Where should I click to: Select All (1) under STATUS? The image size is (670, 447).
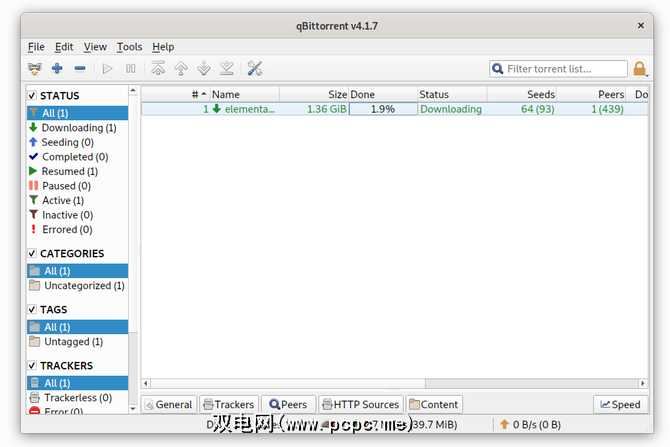coord(78,113)
